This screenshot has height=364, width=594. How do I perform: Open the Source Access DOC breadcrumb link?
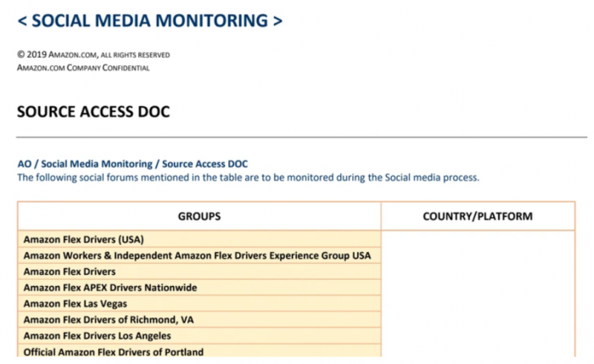pos(205,164)
